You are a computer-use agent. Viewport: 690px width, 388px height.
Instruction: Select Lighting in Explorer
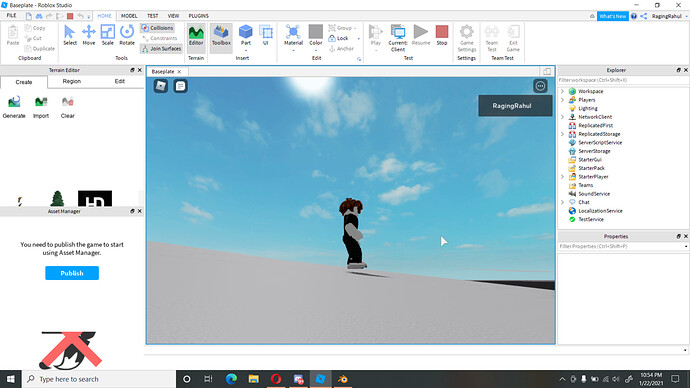(587, 108)
